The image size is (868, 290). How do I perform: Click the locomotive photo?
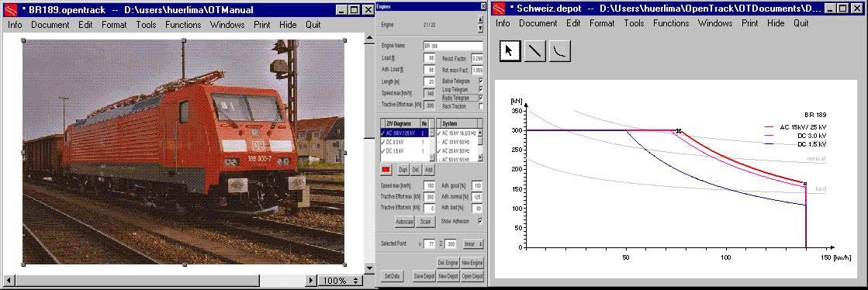point(184,152)
